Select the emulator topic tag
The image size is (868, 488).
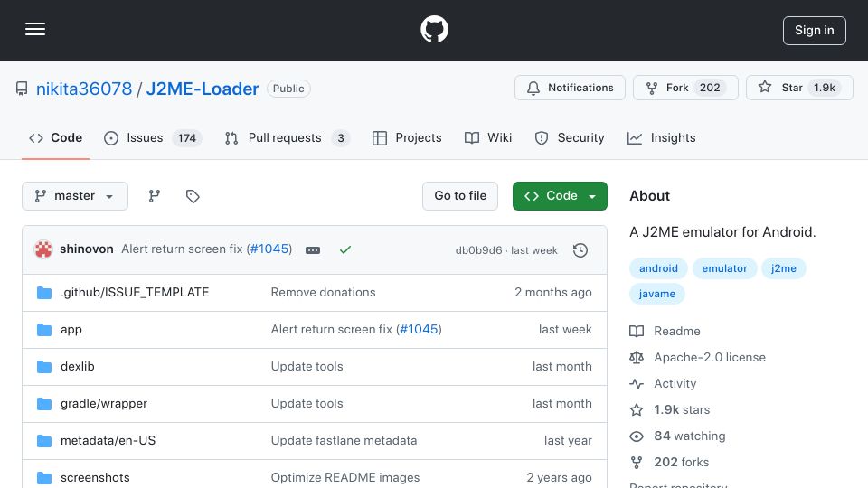724,268
